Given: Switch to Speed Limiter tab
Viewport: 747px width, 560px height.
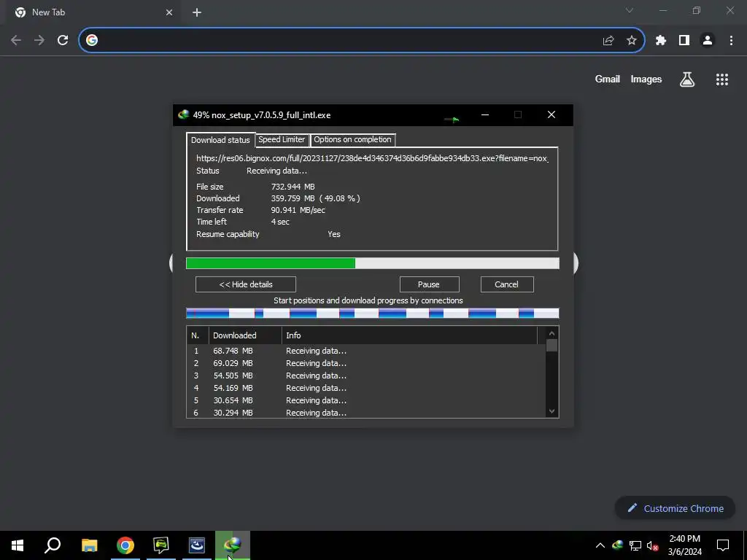Looking at the screenshot, I should [x=282, y=139].
